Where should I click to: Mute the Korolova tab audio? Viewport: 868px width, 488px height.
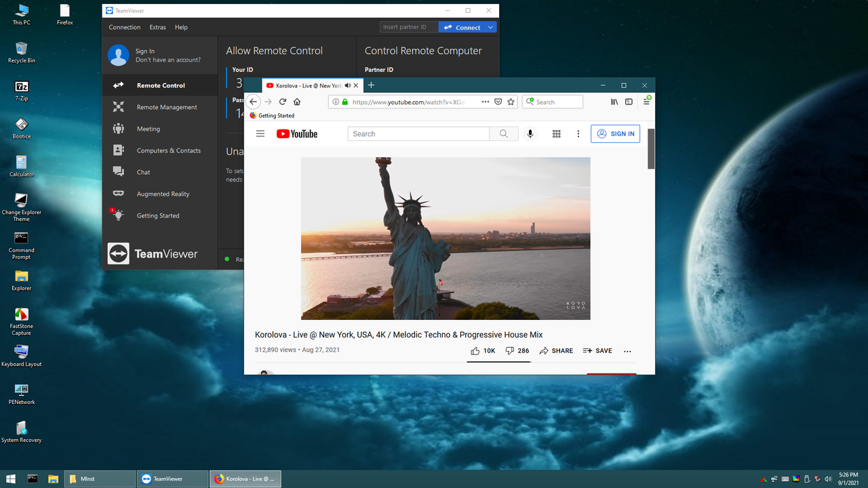pos(348,85)
